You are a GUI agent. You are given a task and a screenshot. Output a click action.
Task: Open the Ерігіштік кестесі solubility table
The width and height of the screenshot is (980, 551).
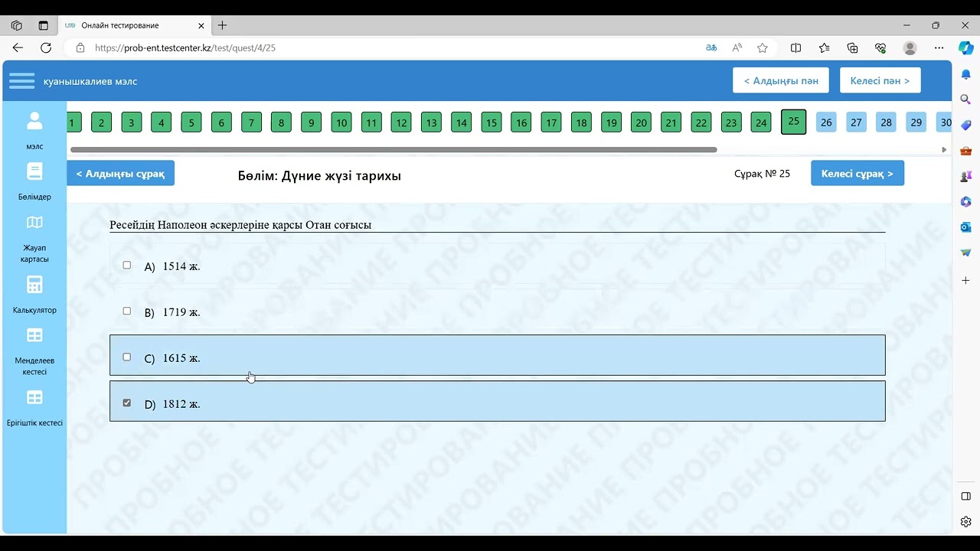(34, 397)
